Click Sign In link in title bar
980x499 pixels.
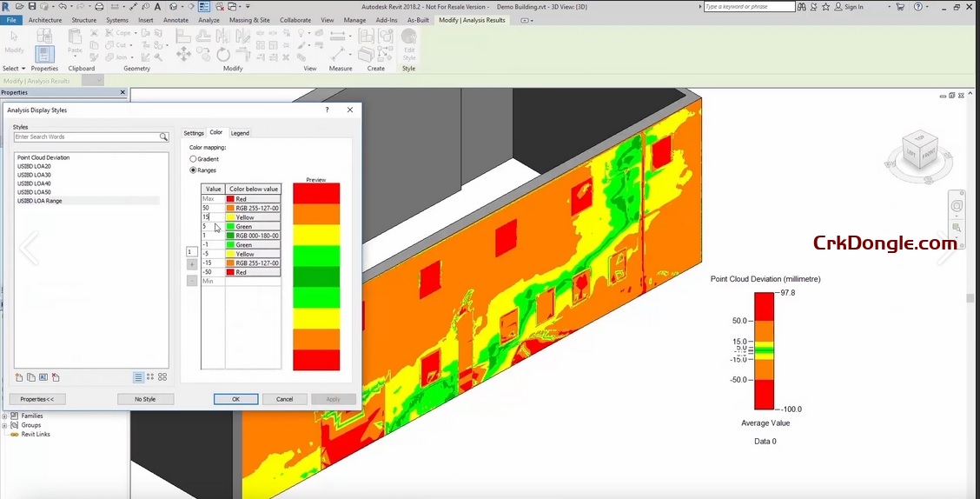pos(854,7)
